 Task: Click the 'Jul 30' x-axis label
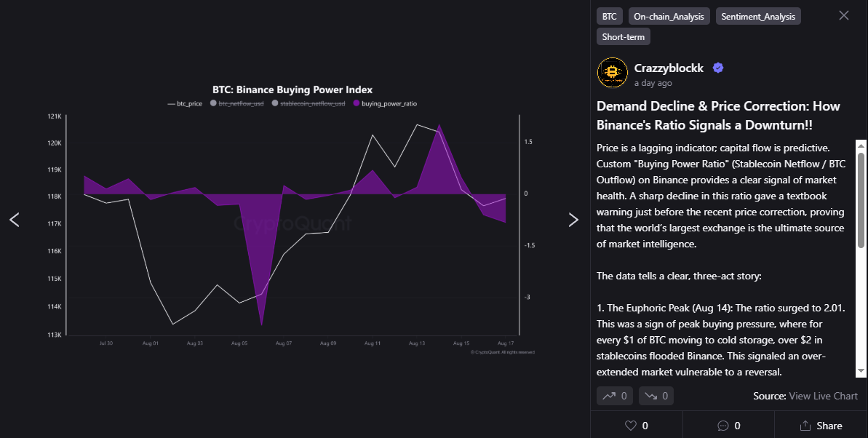point(105,343)
